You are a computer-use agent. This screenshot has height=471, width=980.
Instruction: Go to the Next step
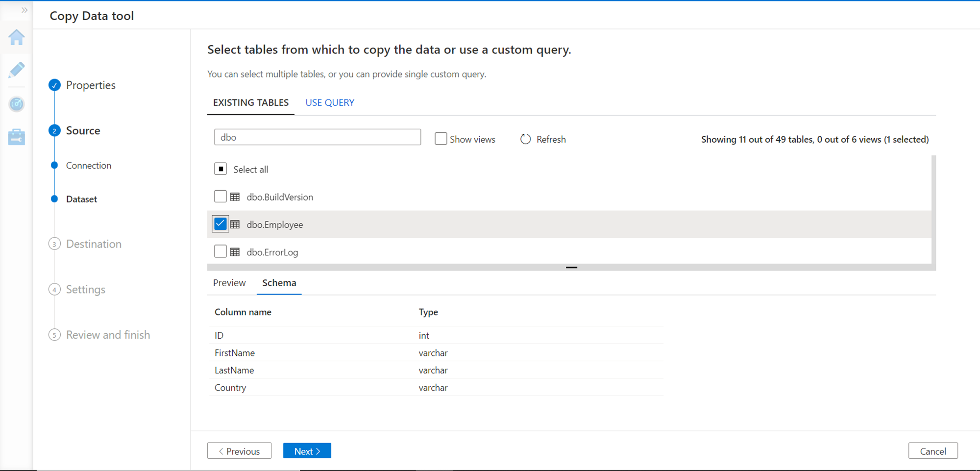pos(307,451)
